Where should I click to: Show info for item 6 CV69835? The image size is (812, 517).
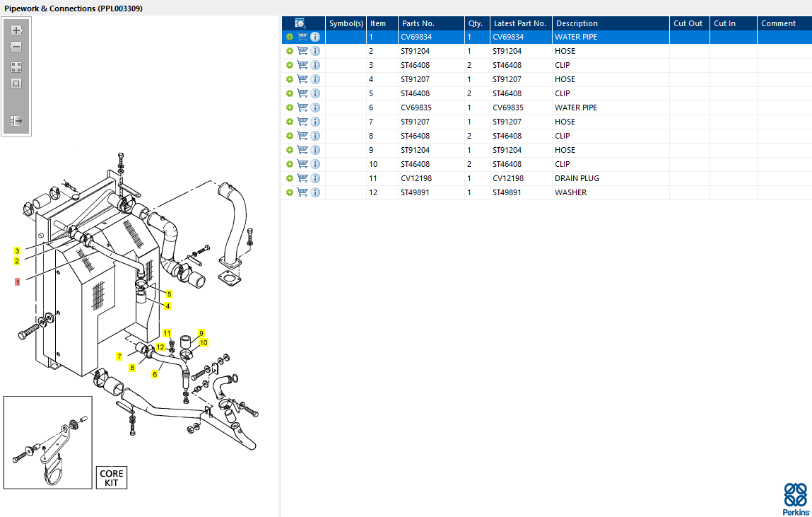click(x=315, y=108)
